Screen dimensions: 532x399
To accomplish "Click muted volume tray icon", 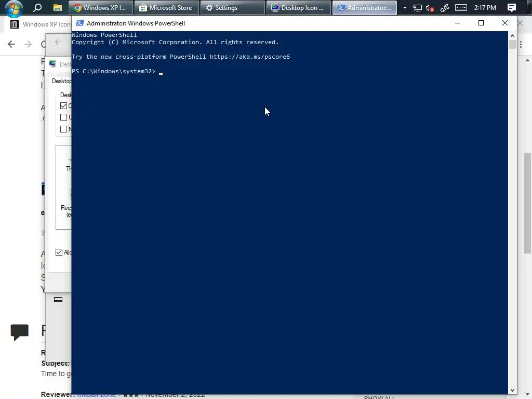I will coord(430,8).
